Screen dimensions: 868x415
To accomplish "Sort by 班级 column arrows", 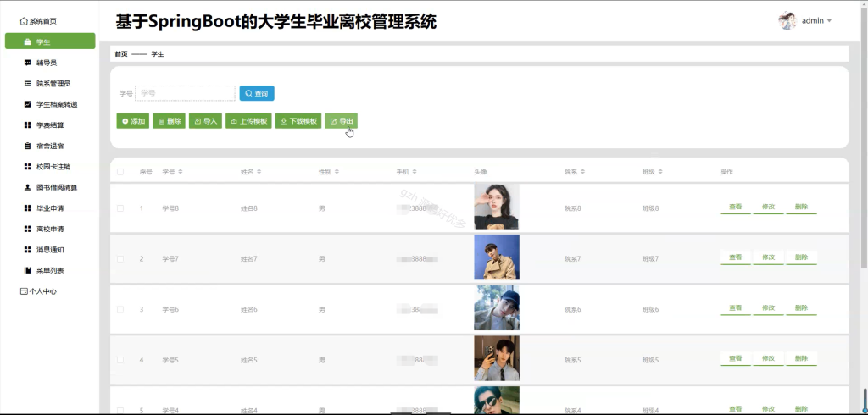I will coord(659,172).
